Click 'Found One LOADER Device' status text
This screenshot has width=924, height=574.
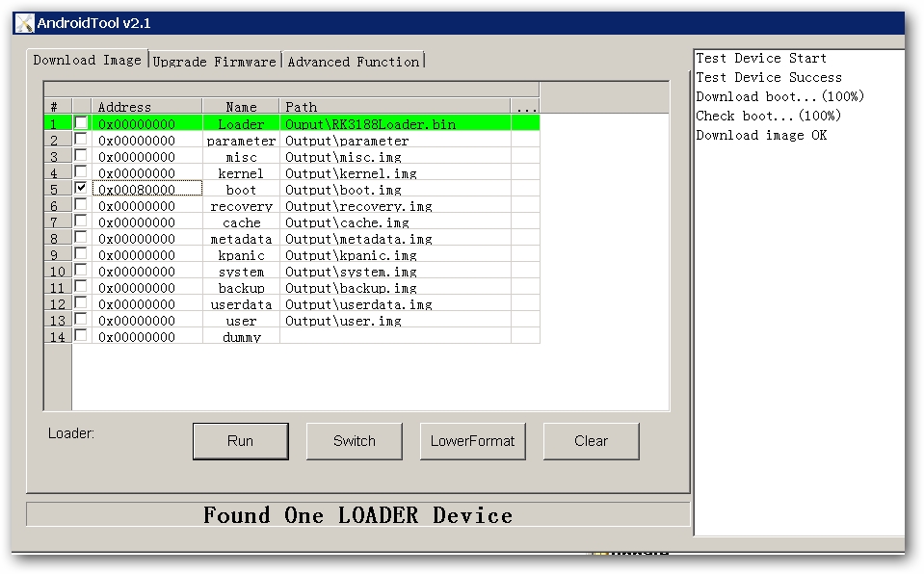click(357, 515)
